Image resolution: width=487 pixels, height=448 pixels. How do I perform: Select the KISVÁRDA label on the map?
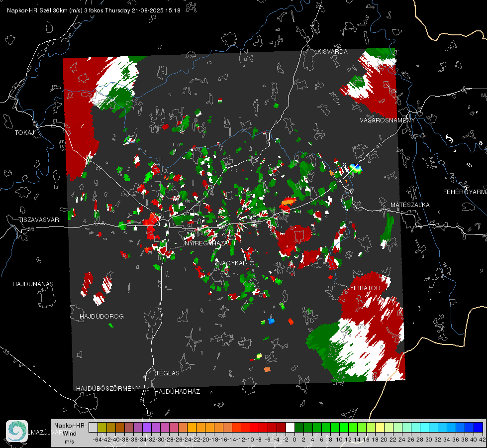(x=332, y=52)
